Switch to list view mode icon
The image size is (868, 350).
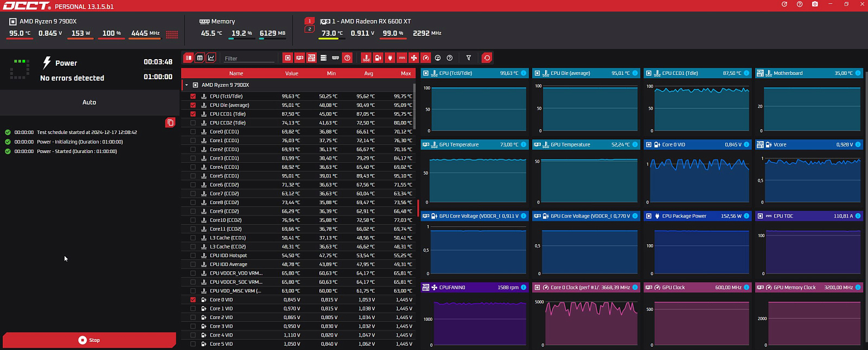click(x=188, y=58)
